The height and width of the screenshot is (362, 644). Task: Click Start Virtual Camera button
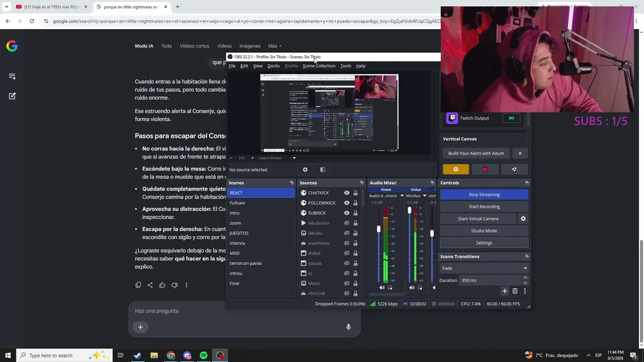[x=478, y=219]
